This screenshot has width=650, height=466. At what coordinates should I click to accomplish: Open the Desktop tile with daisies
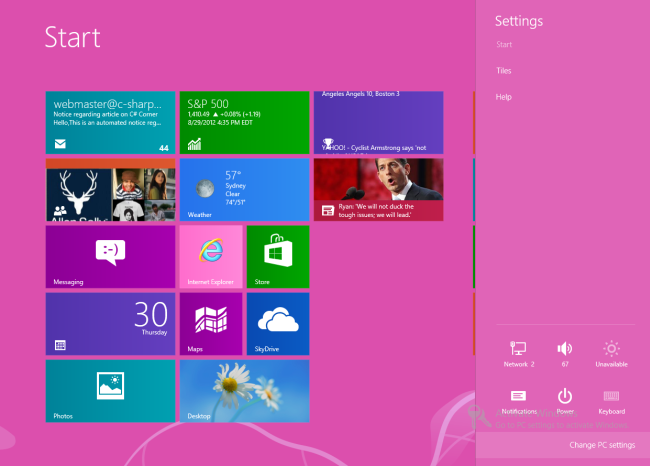[245, 391]
